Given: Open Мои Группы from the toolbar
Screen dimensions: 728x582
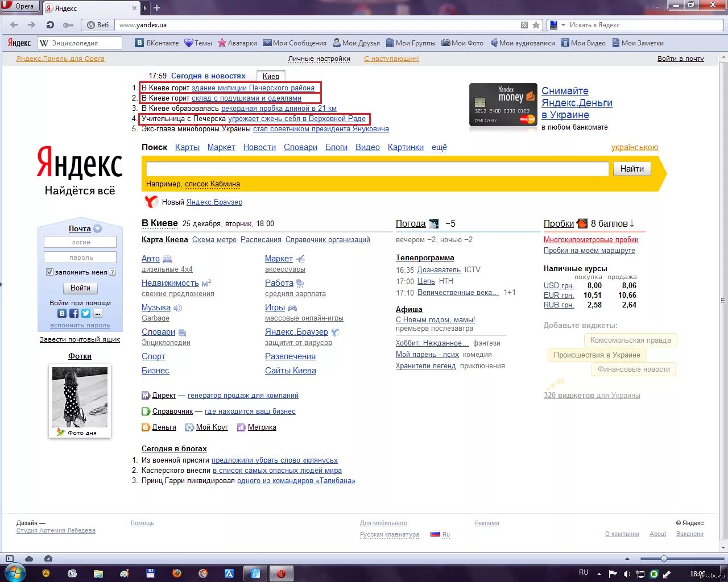Looking at the screenshot, I should pos(411,43).
